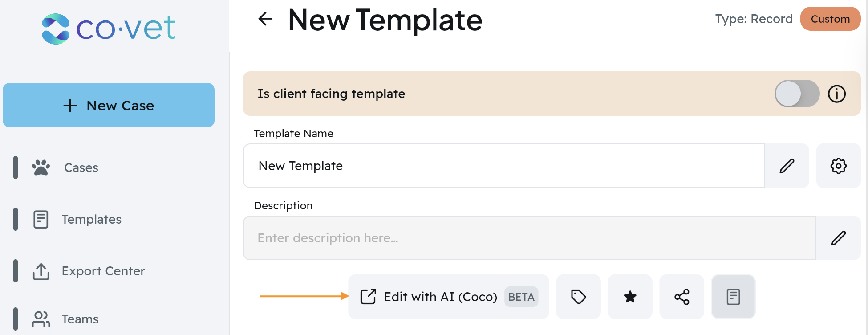
Task: Open Cases in the sidebar
Action: pos(81,167)
